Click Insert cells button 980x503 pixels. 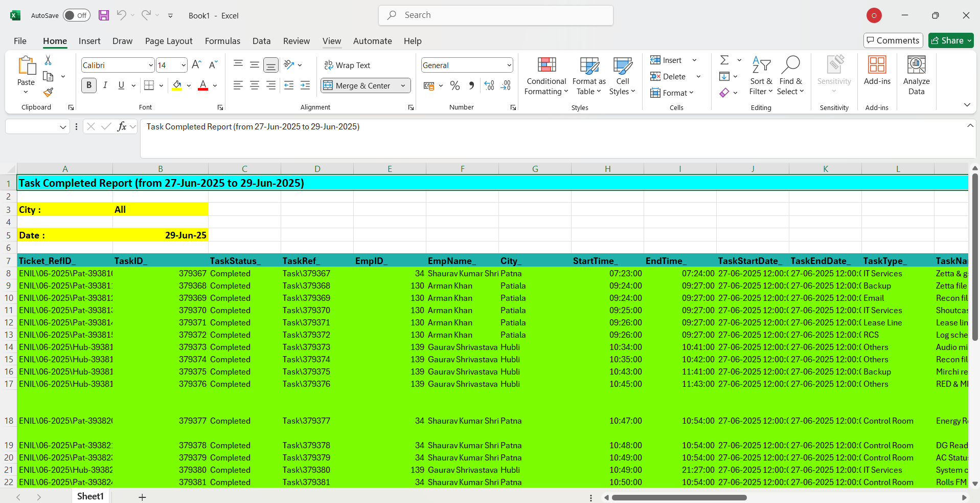666,60
